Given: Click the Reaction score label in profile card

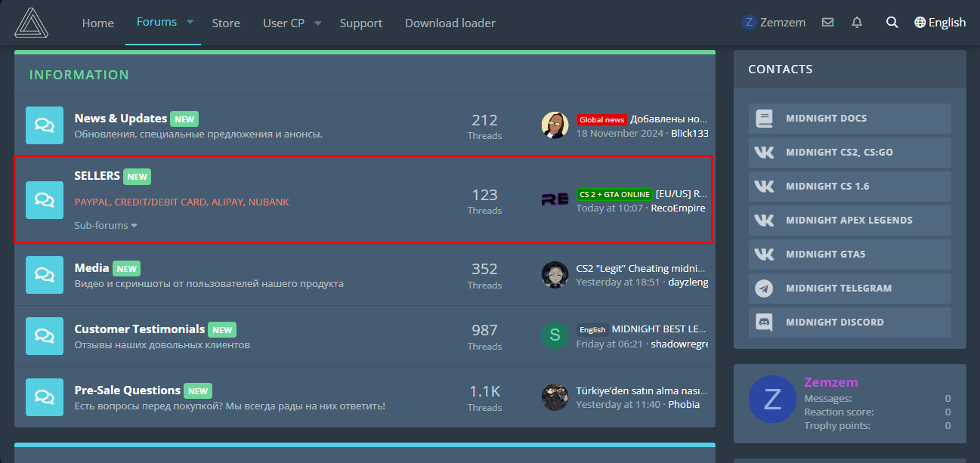Looking at the screenshot, I should pos(839,412).
